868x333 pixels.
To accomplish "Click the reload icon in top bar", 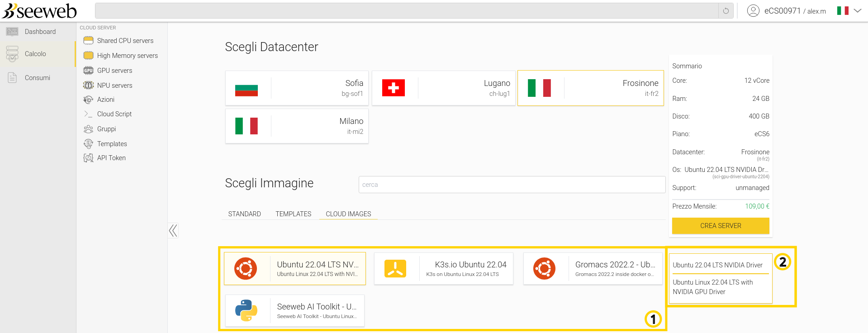I will (726, 11).
